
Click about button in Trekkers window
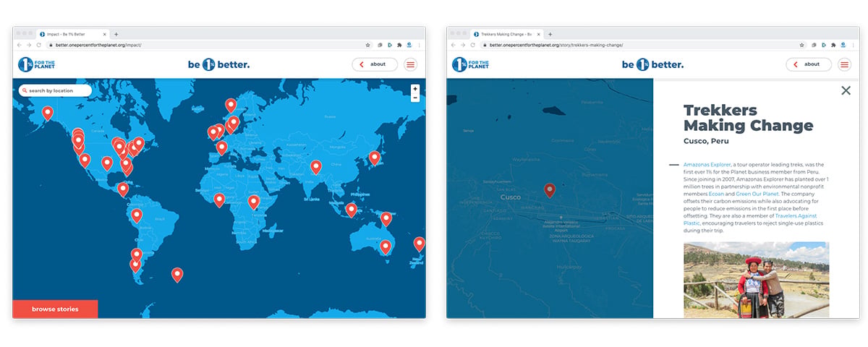pyautogui.click(x=809, y=64)
